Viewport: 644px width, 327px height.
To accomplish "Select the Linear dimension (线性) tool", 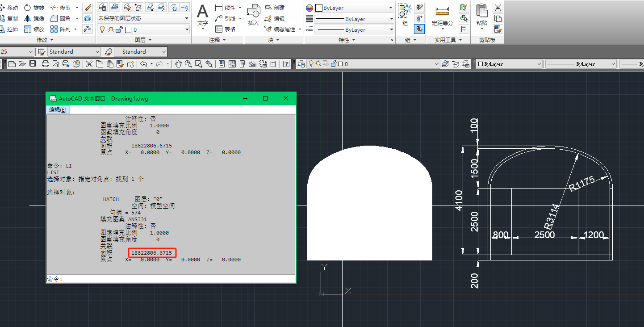I will click(x=226, y=8).
